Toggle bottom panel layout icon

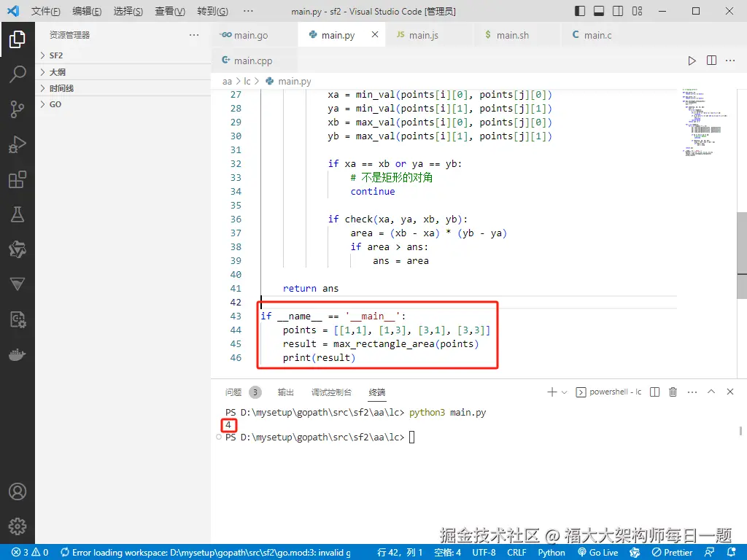599,11
